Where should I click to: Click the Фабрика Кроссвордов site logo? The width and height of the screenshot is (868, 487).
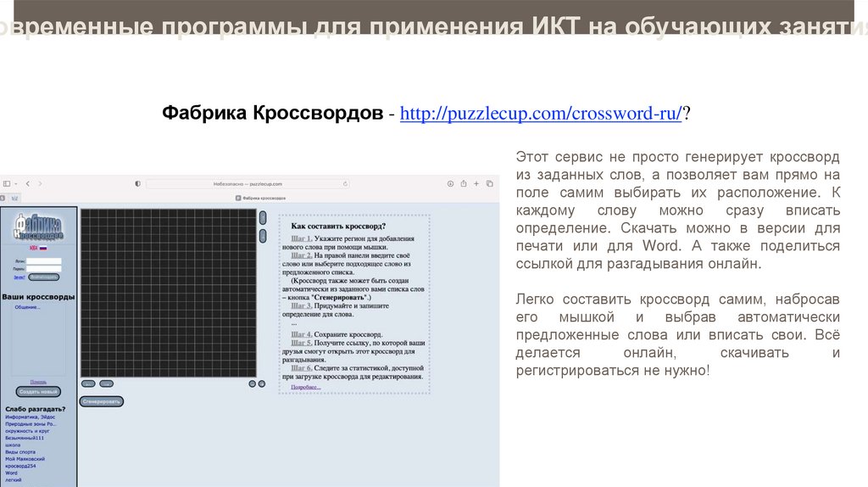(38, 227)
